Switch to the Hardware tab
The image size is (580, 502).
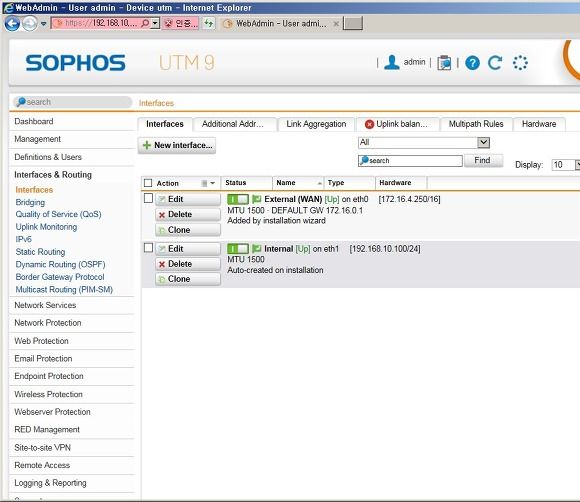(539, 124)
